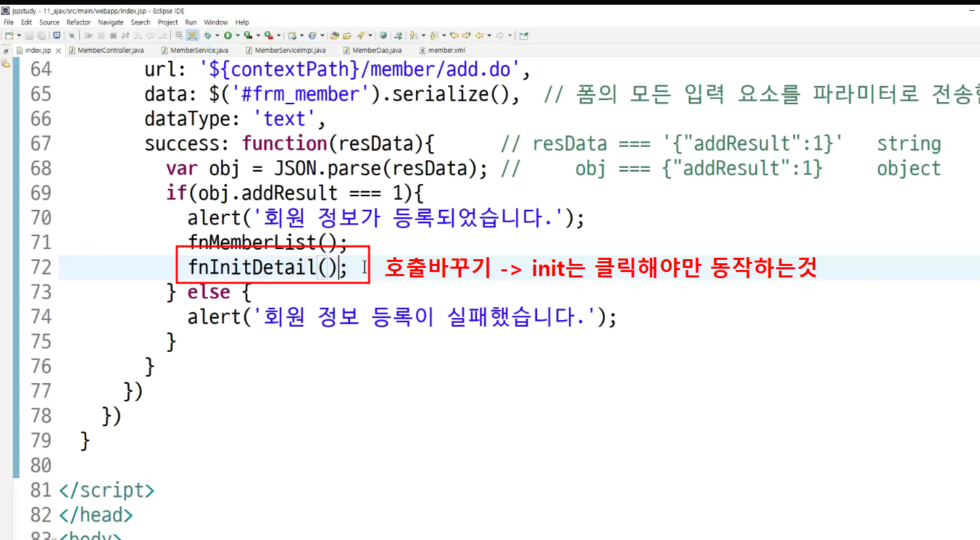Screen dimensions: 980x540
Task: Open the Refactor menu
Action: (x=79, y=22)
